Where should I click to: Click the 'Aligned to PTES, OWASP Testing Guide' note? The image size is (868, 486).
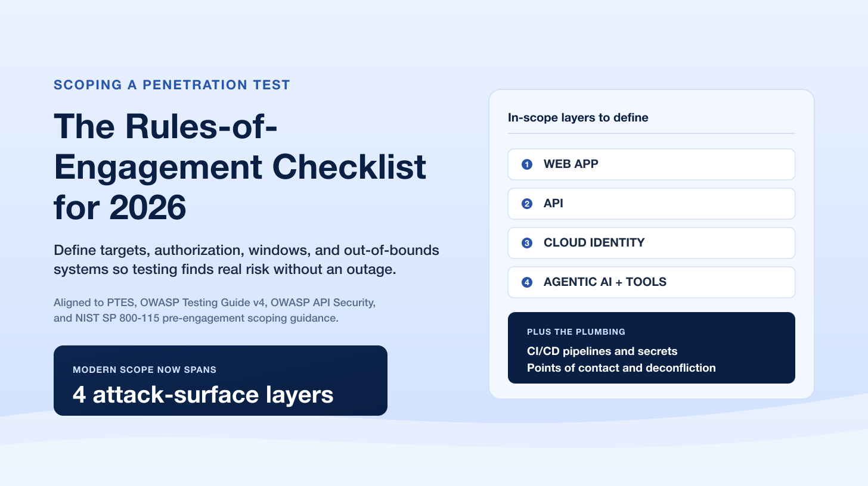(x=215, y=310)
